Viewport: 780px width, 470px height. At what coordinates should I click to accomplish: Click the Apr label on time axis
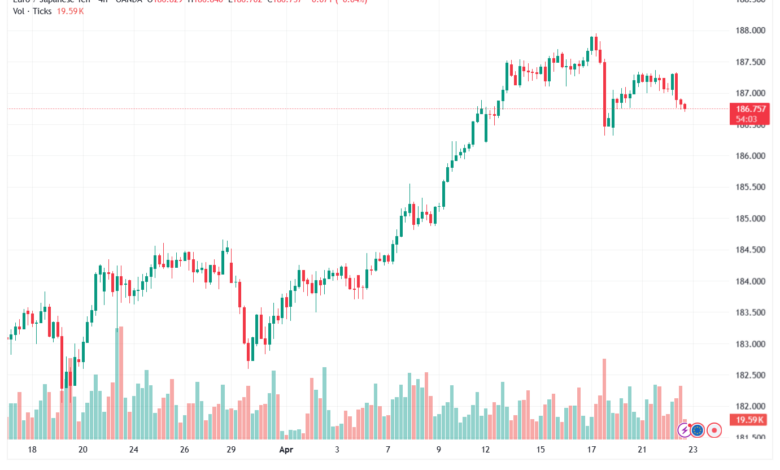(286, 450)
